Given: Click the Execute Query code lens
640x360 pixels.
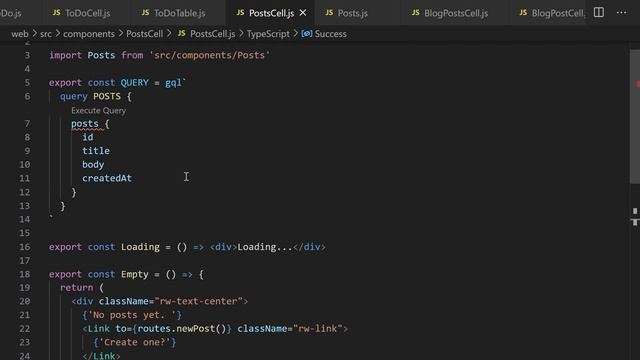Looking at the screenshot, I should 98,111.
